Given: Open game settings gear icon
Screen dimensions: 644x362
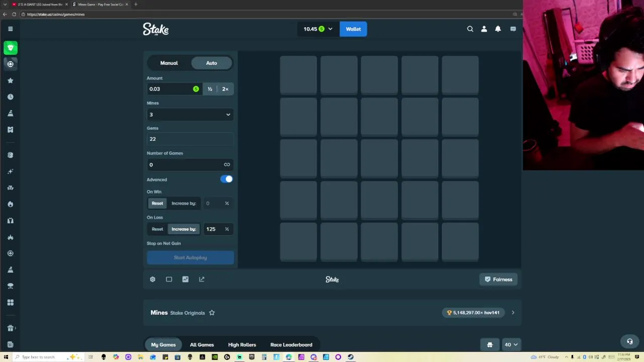Looking at the screenshot, I should (x=152, y=279).
